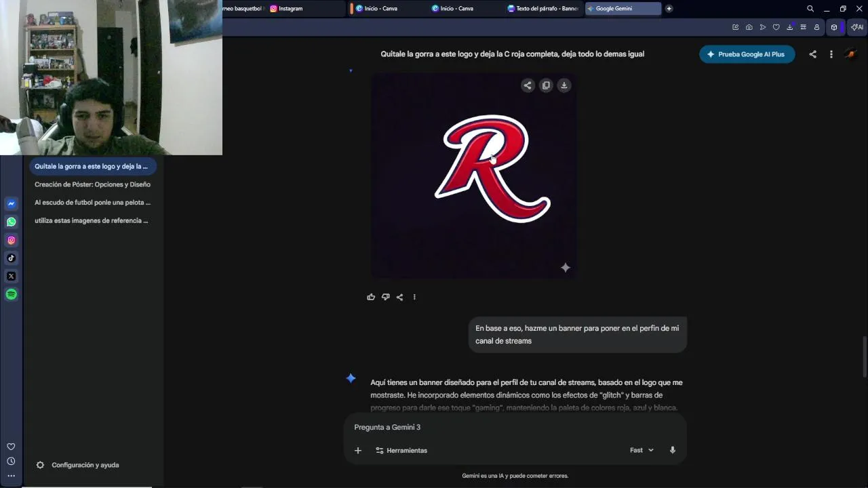Open Spotify in the browser sidebar
The image size is (868, 488).
click(x=11, y=294)
